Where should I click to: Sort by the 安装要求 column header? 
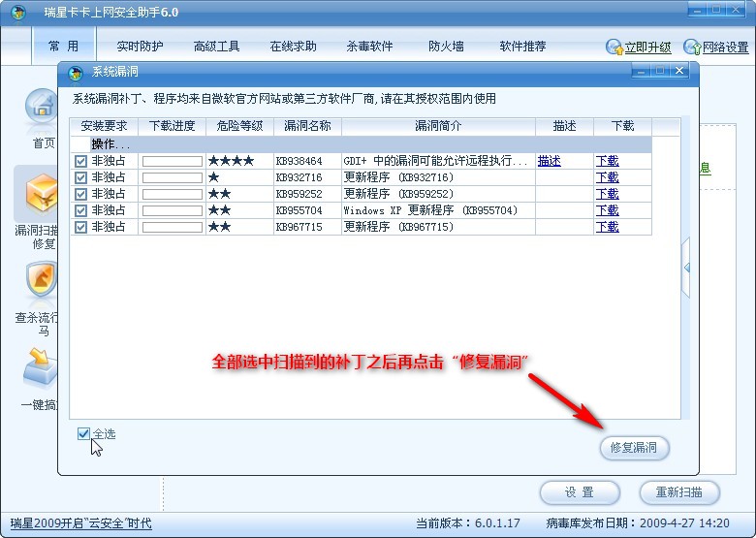(104, 126)
